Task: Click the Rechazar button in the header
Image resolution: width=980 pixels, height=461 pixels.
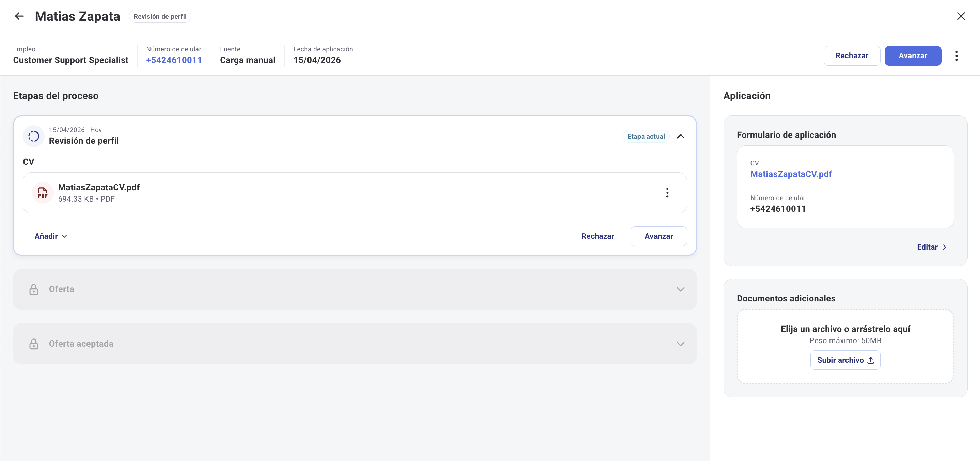Action: click(852, 55)
